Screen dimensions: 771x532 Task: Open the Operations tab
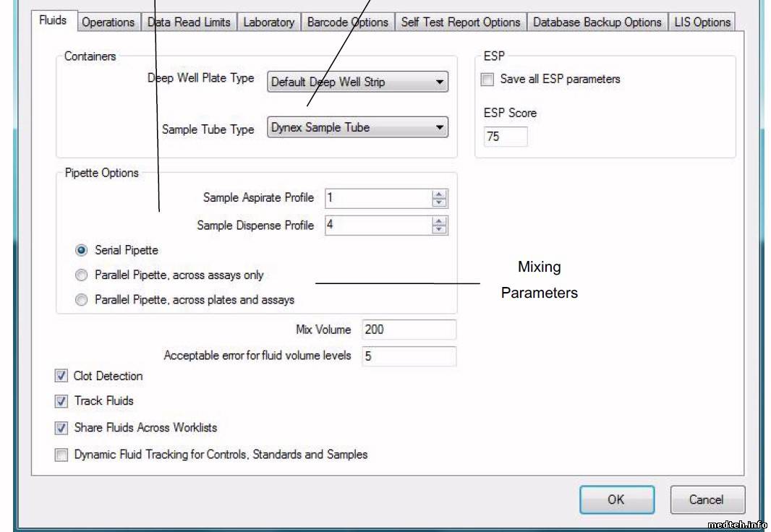pos(108,22)
